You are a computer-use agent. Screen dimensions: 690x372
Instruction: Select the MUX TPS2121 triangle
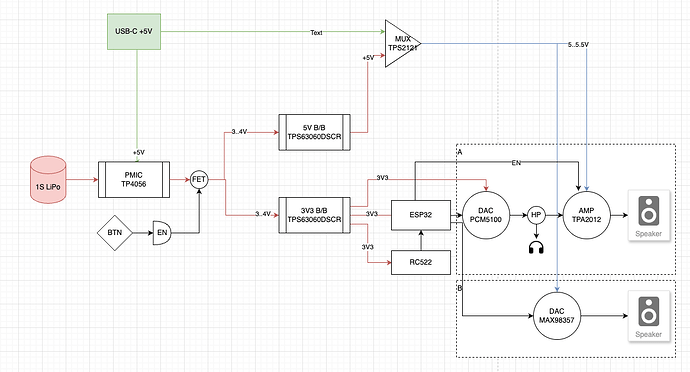[403, 44]
